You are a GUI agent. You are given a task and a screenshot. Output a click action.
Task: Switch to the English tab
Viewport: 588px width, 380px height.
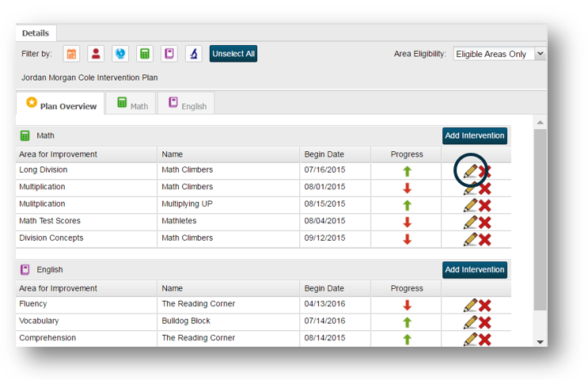(187, 105)
